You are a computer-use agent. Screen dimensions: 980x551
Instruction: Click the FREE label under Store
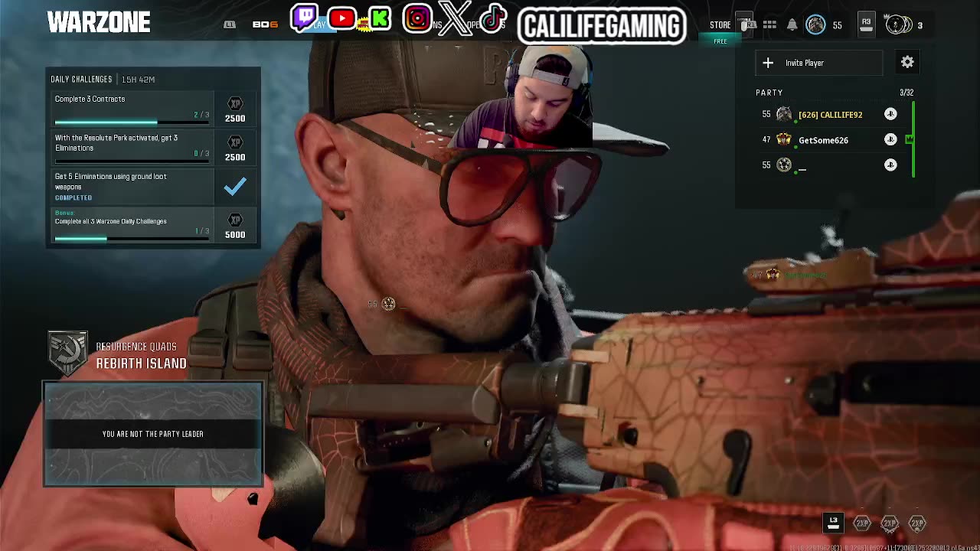coord(720,41)
